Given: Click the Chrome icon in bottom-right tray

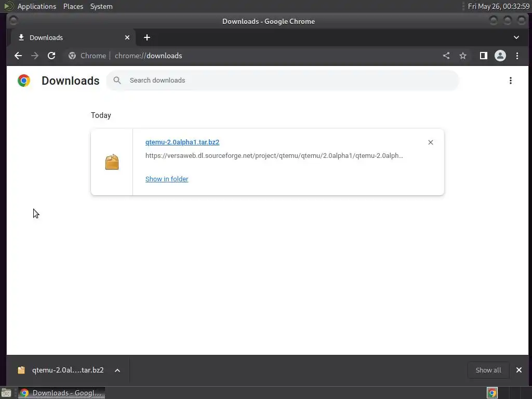Looking at the screenshot, I should click(x=492, y=393).
